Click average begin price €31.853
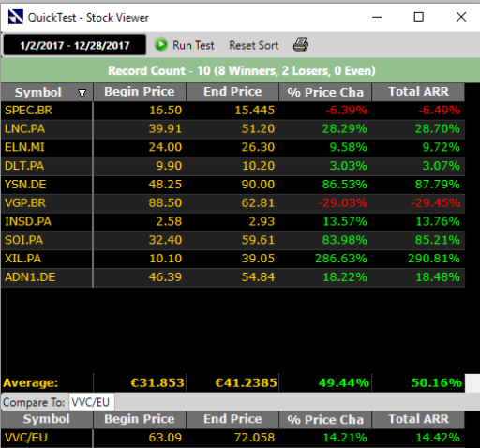This screenshot has width=480, height=448. (x=157, y=382)
